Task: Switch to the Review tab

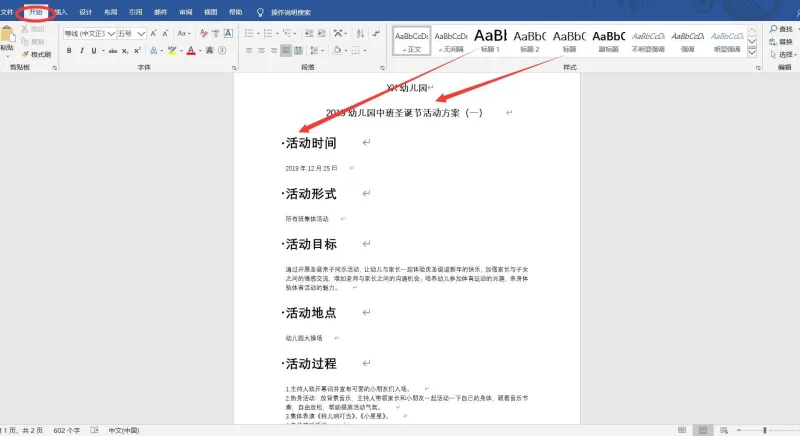Action: point(185,12)
